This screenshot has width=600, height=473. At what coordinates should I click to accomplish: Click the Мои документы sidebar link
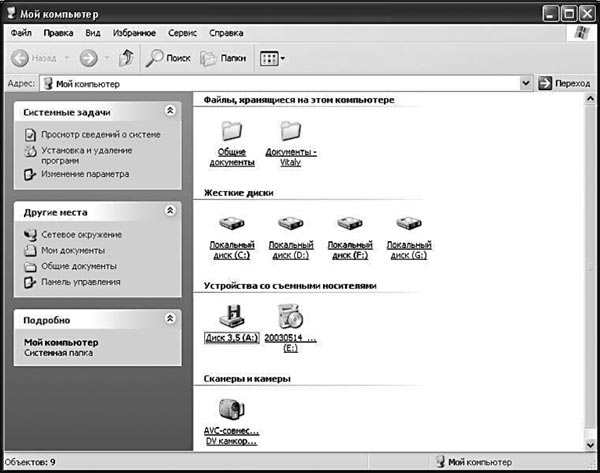pos(73,251)
